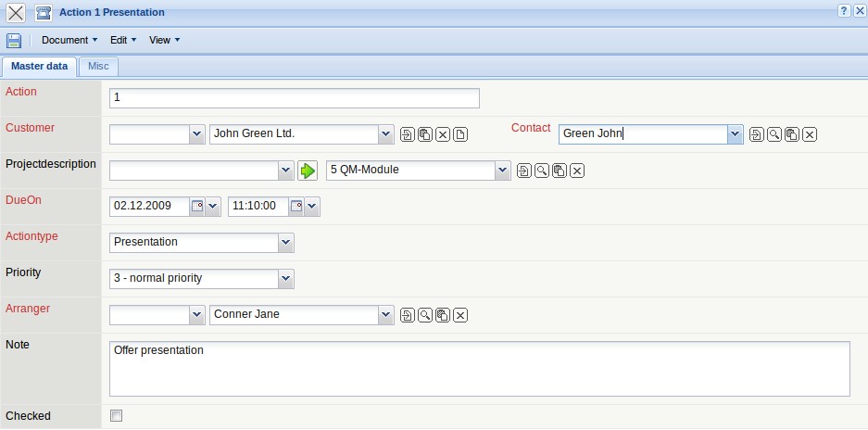Open the calendar picker icon beside 11:10:00
The height and width of the screenshot is (430, 868).
(x=296, y=206)
